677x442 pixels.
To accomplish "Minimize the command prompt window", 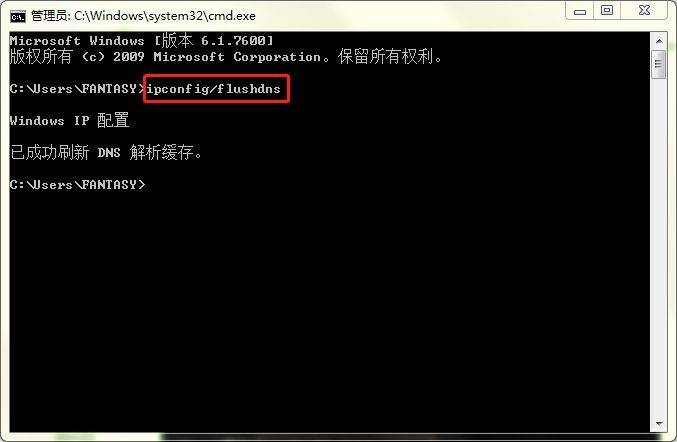I will tap(580, 11).
